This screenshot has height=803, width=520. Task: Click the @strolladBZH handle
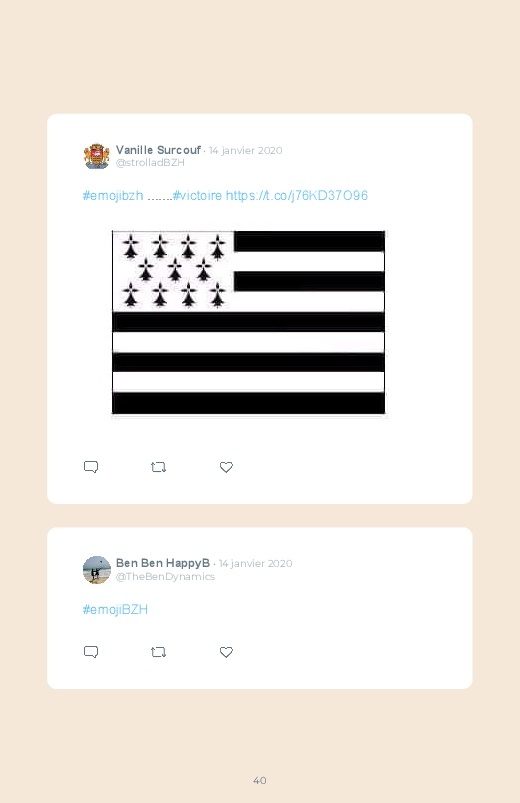coord(150,163)
